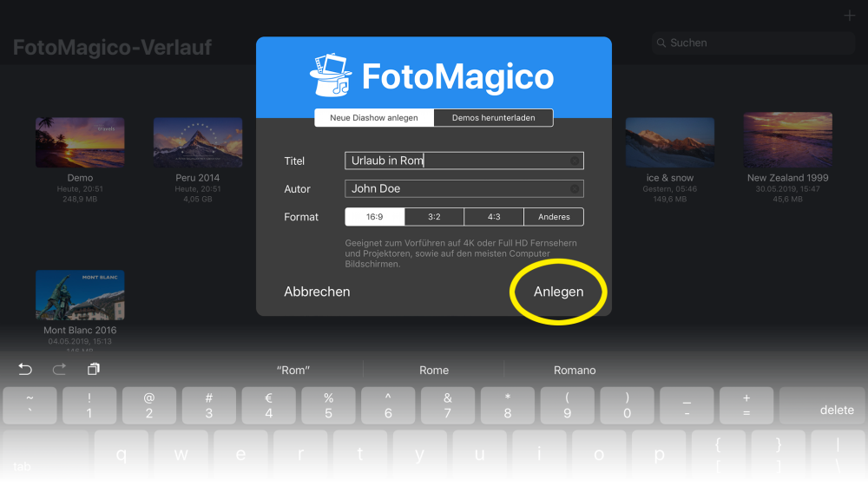Viewport: 868px width, 486px height.
Task: Switch to the Demos herunterladen tab
Action: pos(493,118)
